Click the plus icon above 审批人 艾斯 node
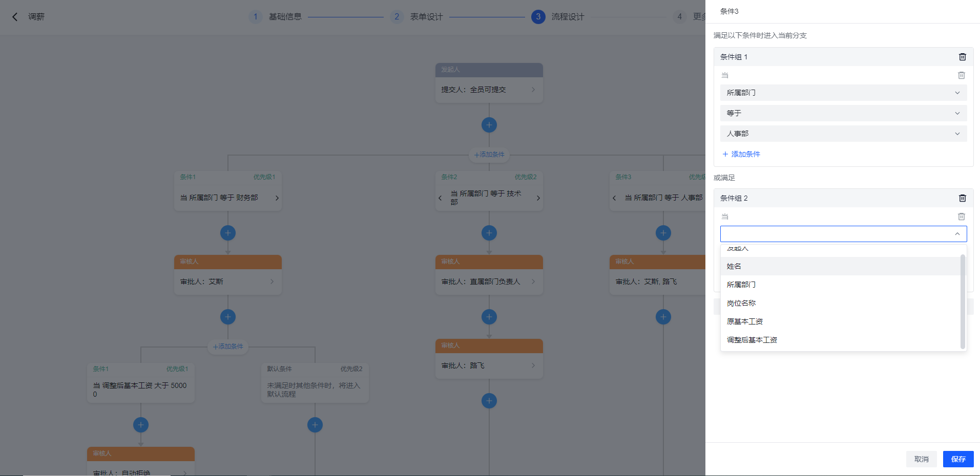Viewport: 980px width, 476px height. pyautogui.click(x=227, y=233)
